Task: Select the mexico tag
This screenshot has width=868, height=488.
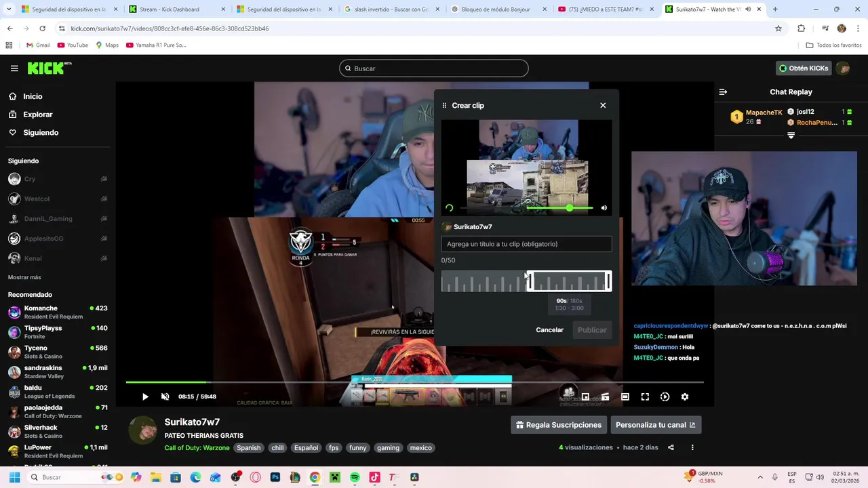Action: pyautogui.click(x=420, y=448)
